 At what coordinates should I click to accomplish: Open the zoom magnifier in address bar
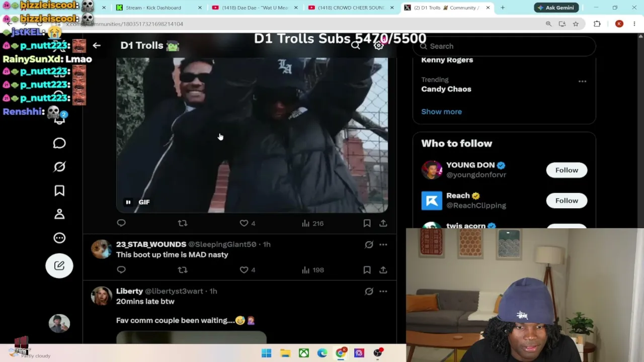[x=548, y=24]
